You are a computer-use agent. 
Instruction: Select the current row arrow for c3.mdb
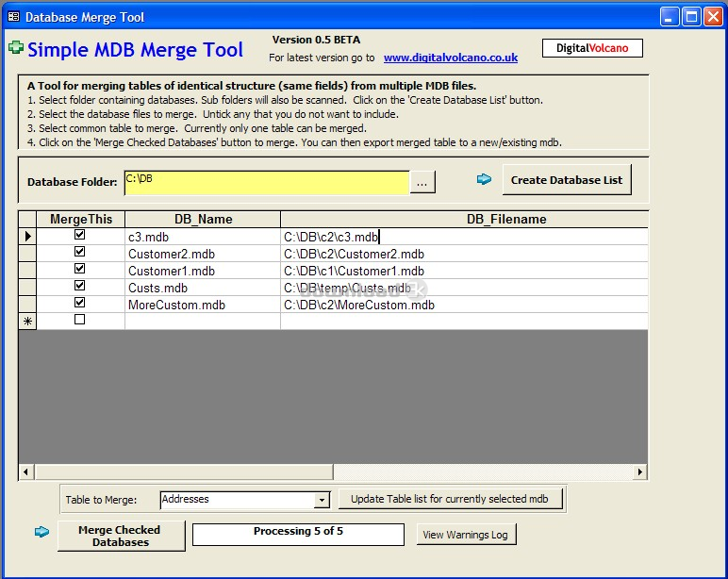27,237
